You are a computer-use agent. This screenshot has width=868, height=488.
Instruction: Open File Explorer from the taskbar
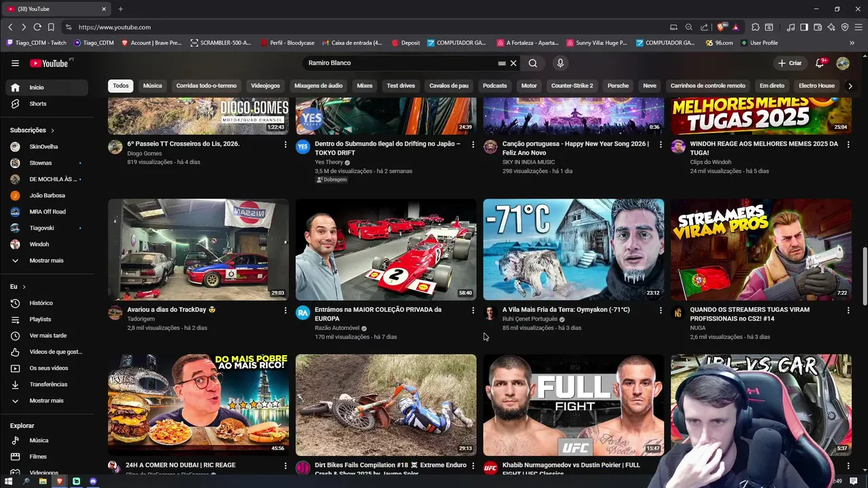(43, 481)
